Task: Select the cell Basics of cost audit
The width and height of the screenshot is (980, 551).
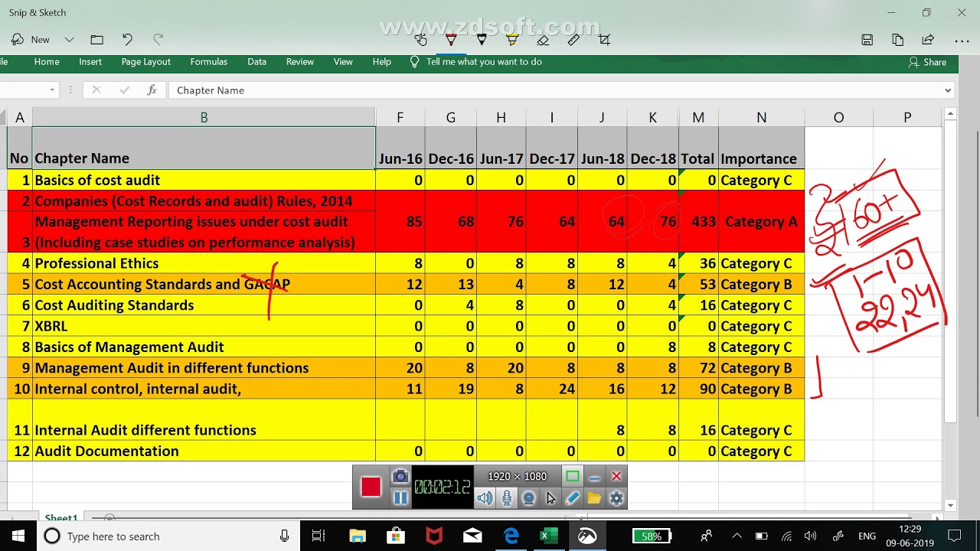Action: pyautogui.click(x=204, y=180)
